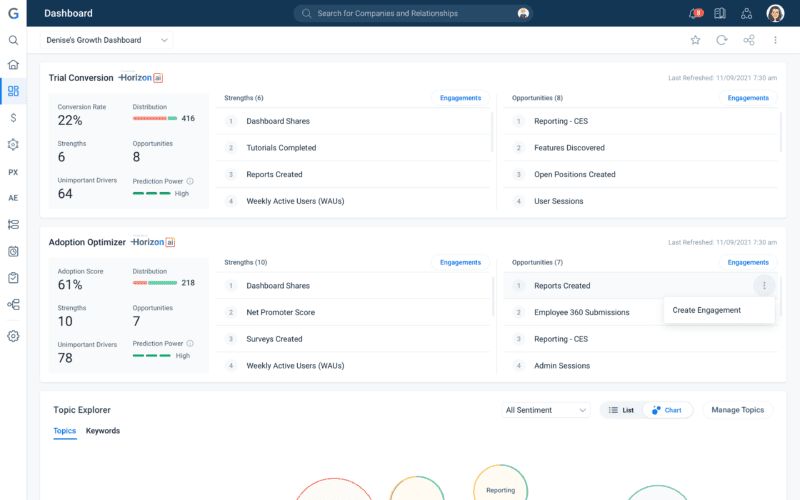Open the PX sidebar icon

(13, 172)
